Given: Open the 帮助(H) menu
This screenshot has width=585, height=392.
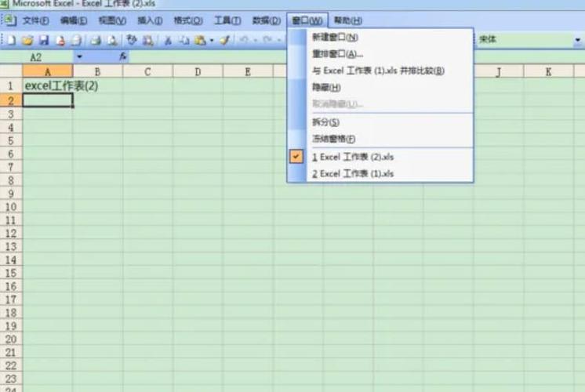Looking at the screenshot, I should point(347,20).
